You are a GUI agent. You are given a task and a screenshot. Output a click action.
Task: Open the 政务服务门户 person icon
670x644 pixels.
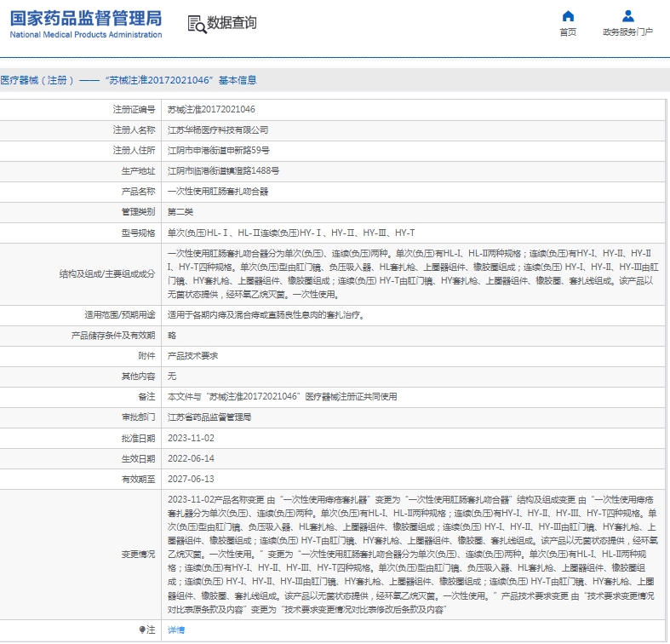(627, 16)
